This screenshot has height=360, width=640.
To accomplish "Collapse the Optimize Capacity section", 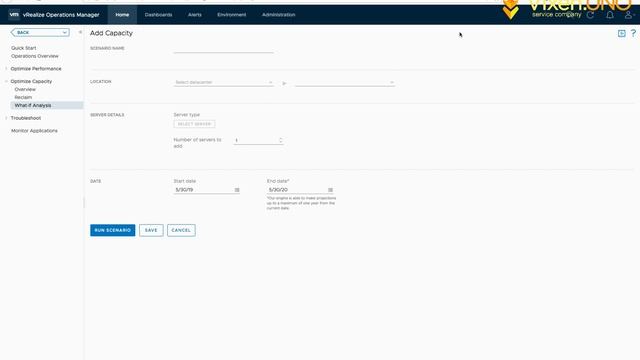I will coord(6,81).
